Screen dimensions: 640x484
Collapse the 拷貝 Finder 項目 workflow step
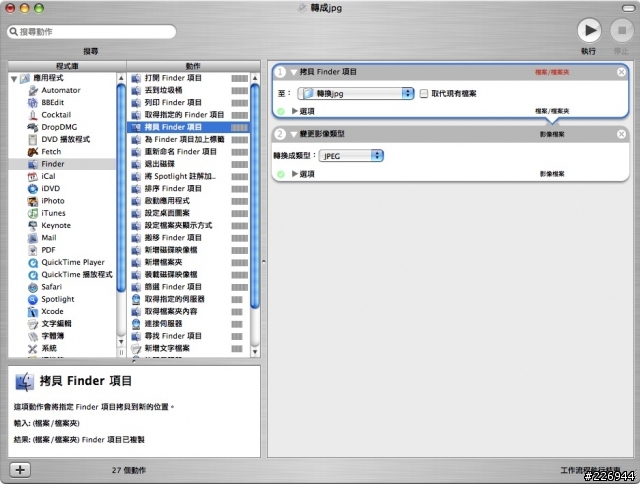[293, 72]
